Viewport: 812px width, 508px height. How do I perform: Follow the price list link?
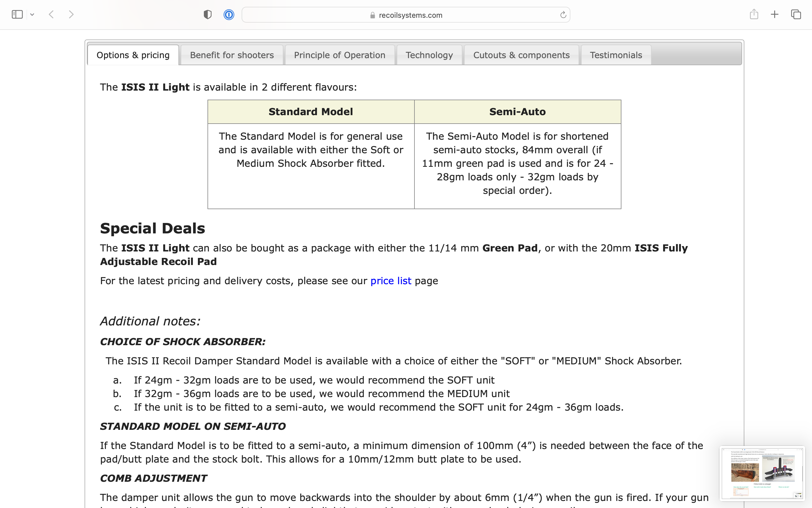[391, 281]
